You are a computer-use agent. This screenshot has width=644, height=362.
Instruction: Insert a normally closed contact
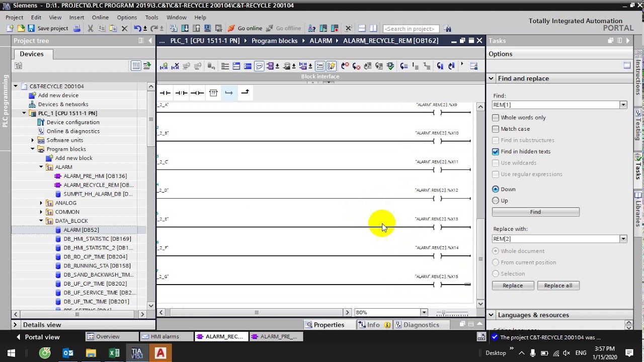(x=181, y=93)
